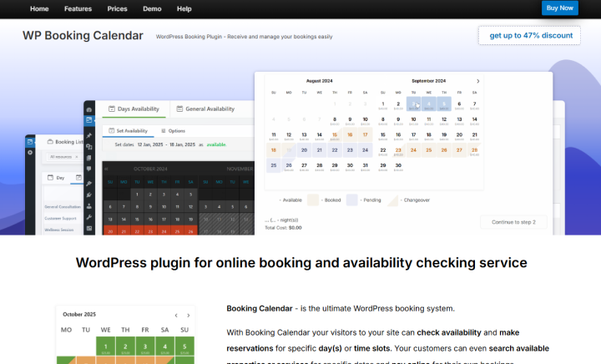Go to next month in October 2025 calendar
601x364 pixels.
point(188,316)
